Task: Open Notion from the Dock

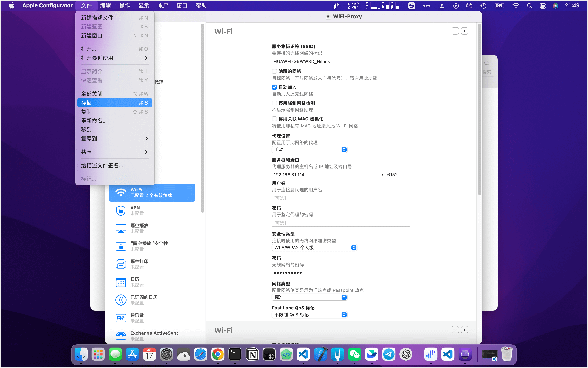Action: coord(252,354)
